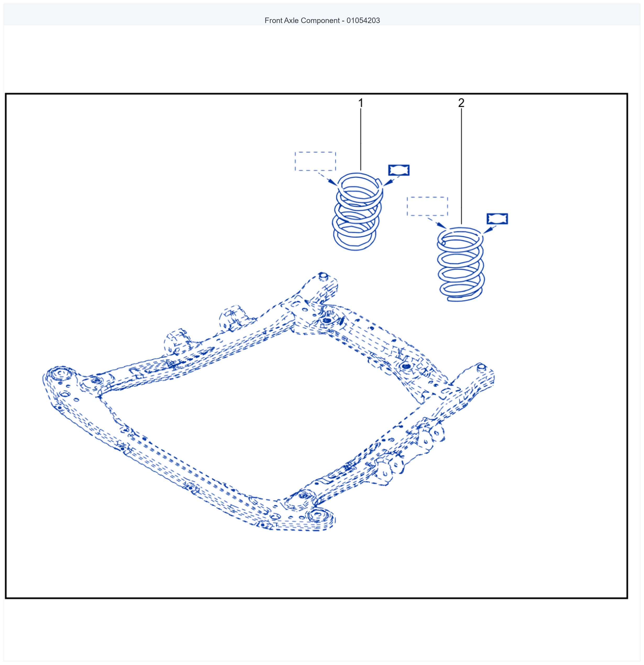644x665 pixels.
Task: Click the subframe's far-right mounting stud
Action: point(481,367)
